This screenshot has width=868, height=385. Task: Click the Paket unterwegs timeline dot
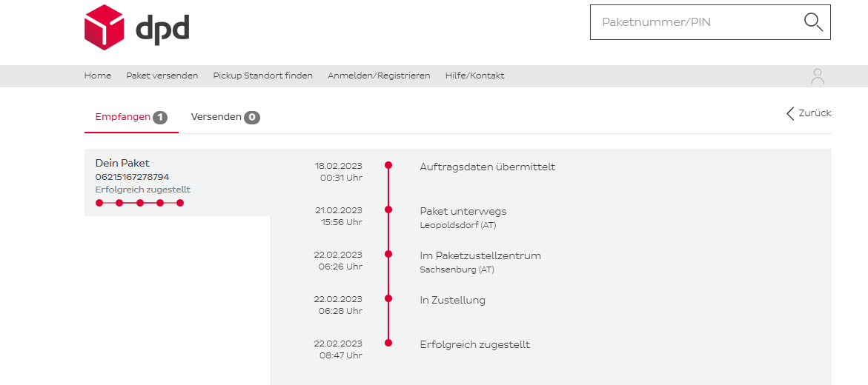[x=388, y=210]
